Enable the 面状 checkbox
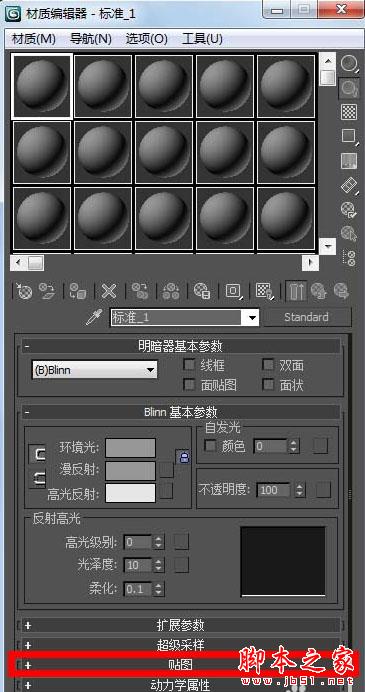 click(268, 385)
